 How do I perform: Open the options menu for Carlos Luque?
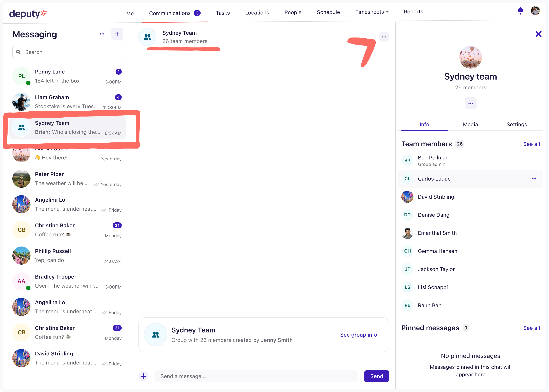[534, 179]
